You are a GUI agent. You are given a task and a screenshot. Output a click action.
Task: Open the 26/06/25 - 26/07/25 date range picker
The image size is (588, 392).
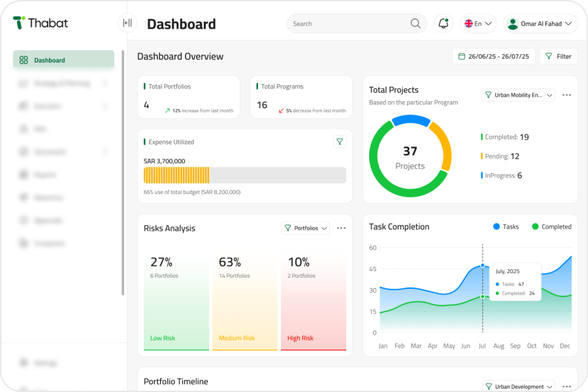(493, 56)
